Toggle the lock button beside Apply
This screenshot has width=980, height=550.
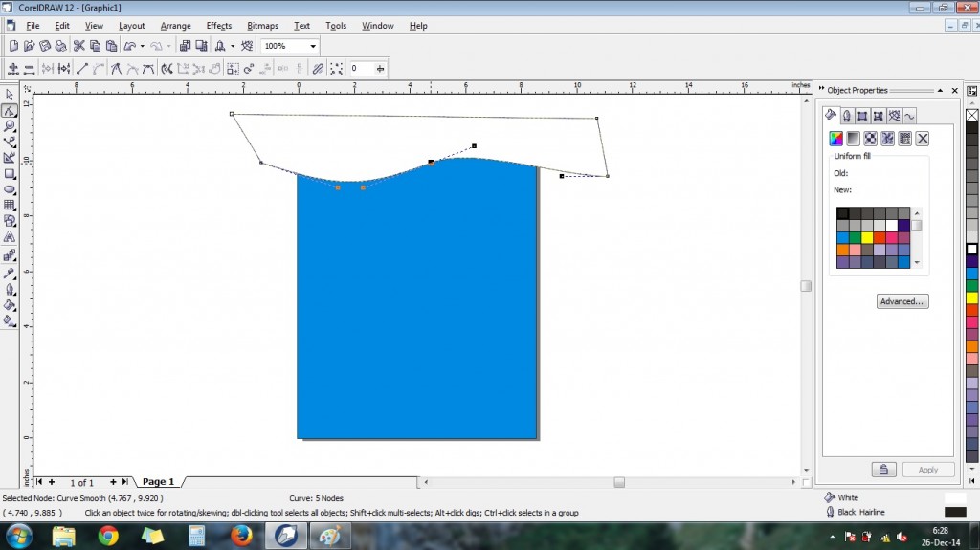883,470
